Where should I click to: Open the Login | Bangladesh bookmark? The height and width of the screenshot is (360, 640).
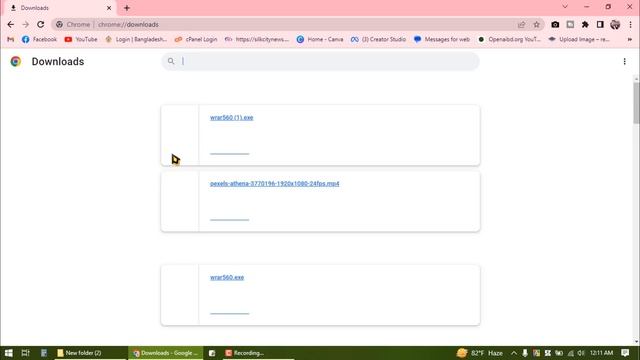136,39
